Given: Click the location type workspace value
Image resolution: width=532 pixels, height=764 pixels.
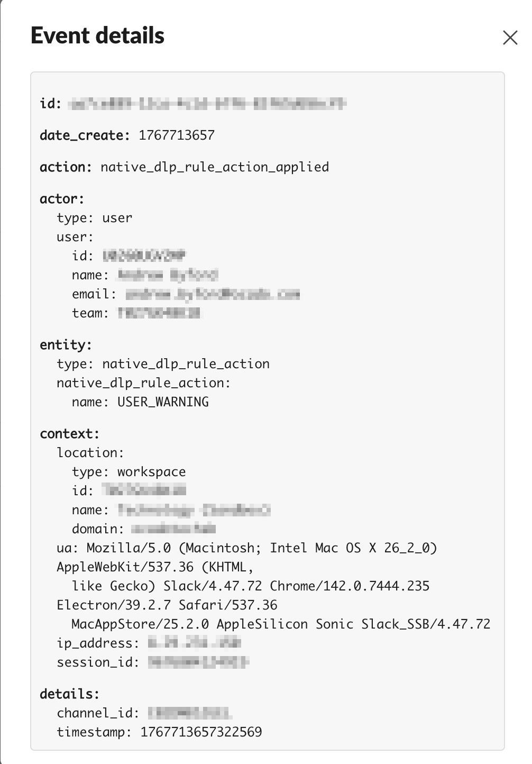Looking at the screenshot, I should click(x=151, y=472).
